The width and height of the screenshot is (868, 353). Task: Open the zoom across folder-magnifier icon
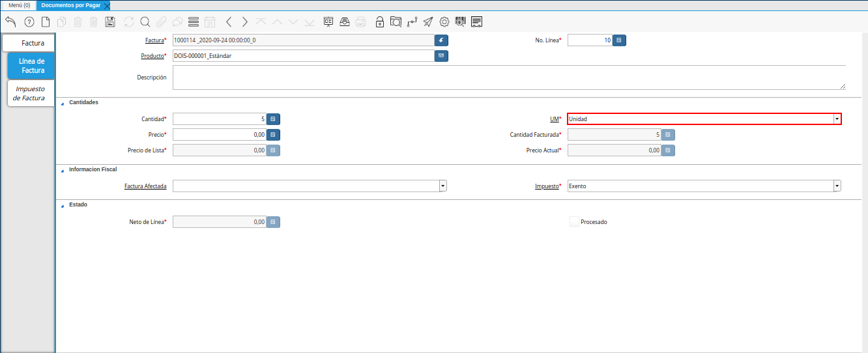tap(396, 21)
